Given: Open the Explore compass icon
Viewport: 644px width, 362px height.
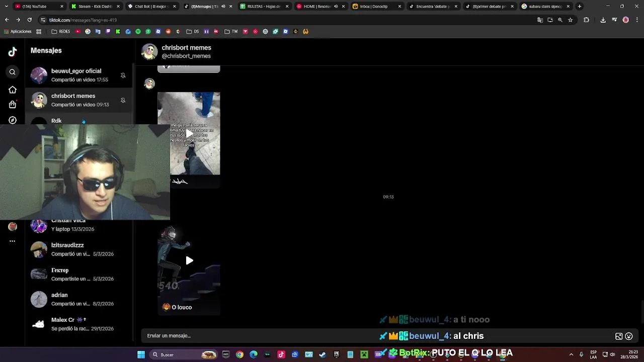Looking at the screenshot, I should (13, 120).
